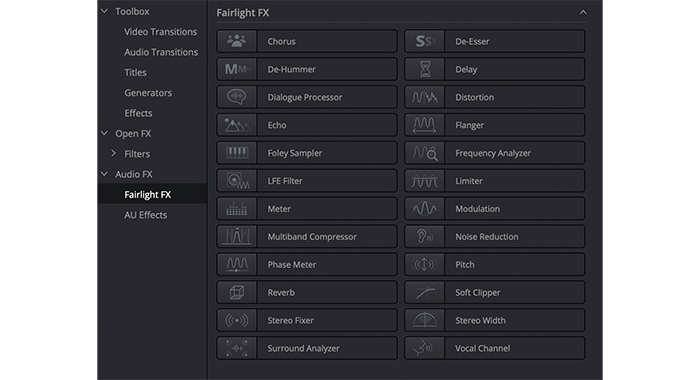
Task: Select the Frequency Analyzer icon
Action: pyautogui.click(x=425, y=153)
